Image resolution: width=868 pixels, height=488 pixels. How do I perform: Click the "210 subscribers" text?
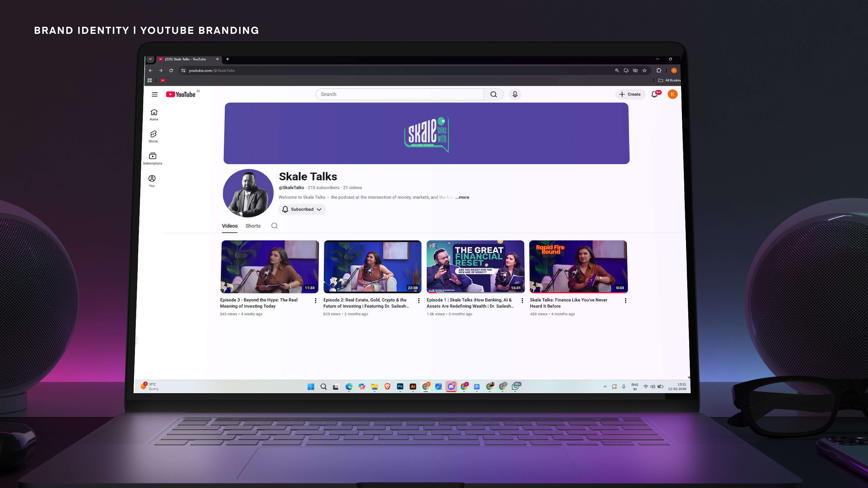(323, 188)
